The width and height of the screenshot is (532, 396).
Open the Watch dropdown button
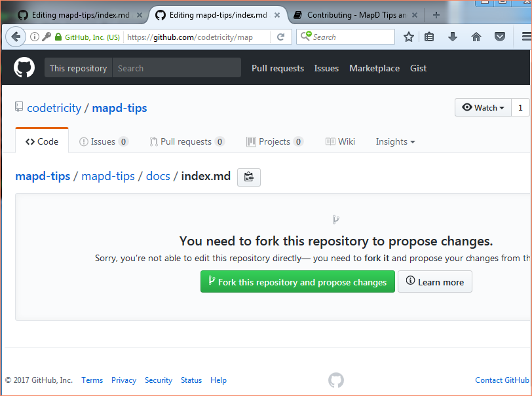pyautogui.click(x=483, y=107)
